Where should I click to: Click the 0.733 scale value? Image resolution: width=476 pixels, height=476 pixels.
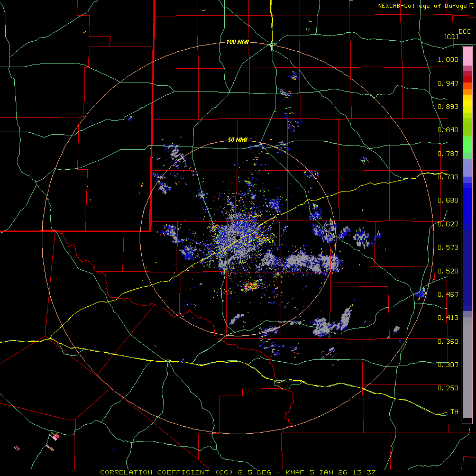pos(448,177)
